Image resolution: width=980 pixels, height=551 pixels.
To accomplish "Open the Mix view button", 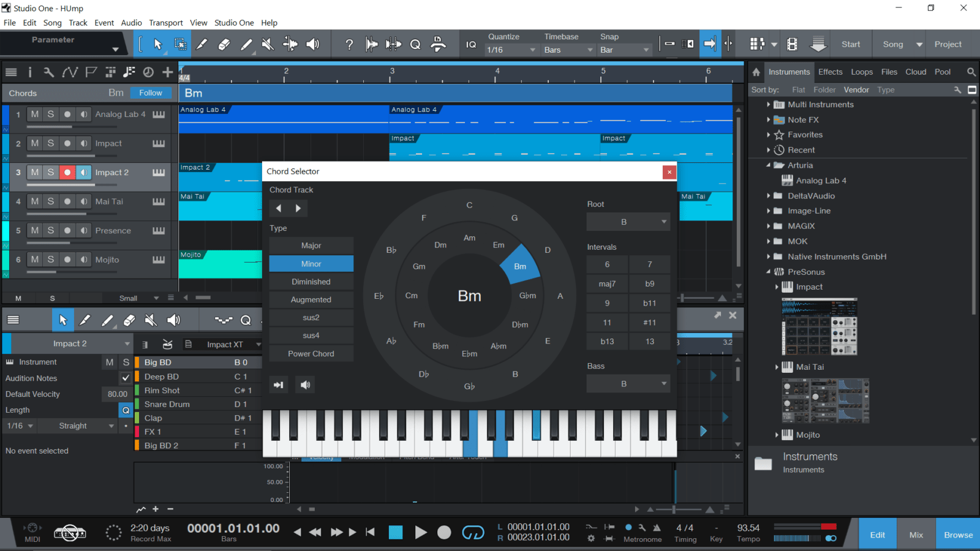I will pyautogui.click(x=916, y=534).
